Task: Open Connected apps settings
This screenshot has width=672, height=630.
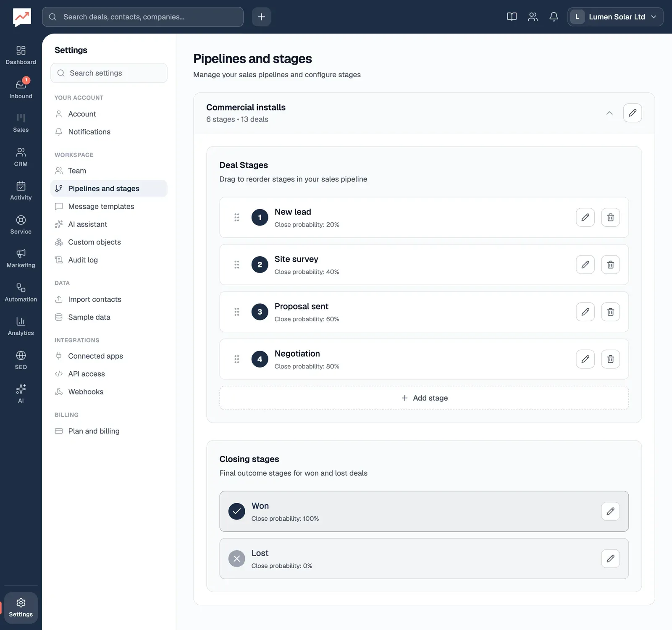Action: click(109, 356)
